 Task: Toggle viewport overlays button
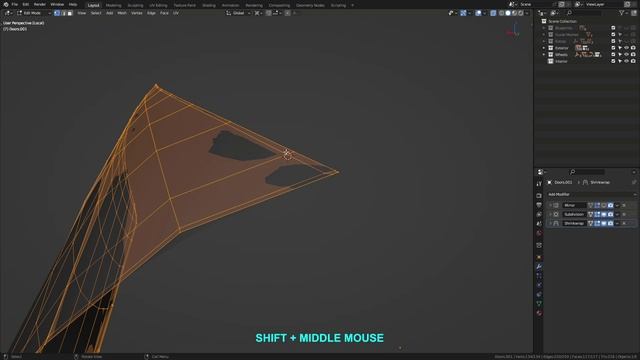[x=478, y=13]
